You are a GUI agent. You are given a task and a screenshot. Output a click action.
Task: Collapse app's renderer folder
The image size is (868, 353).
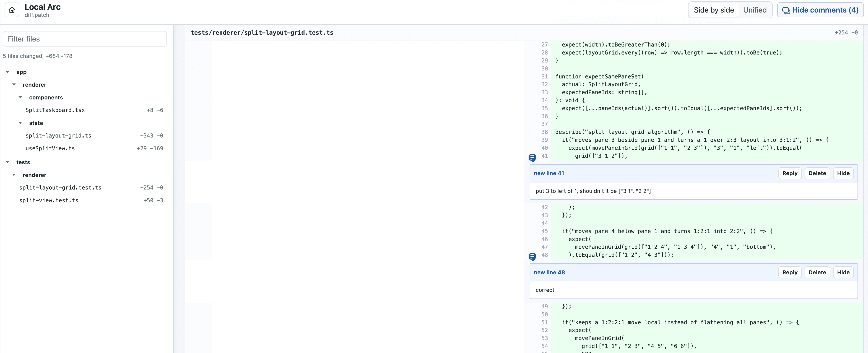coord(14,85)
